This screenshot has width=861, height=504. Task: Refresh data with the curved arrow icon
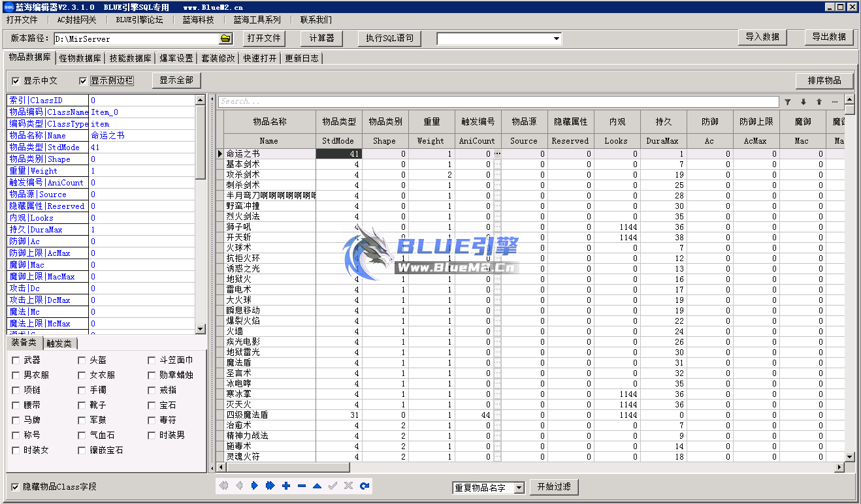pos(365,486)
